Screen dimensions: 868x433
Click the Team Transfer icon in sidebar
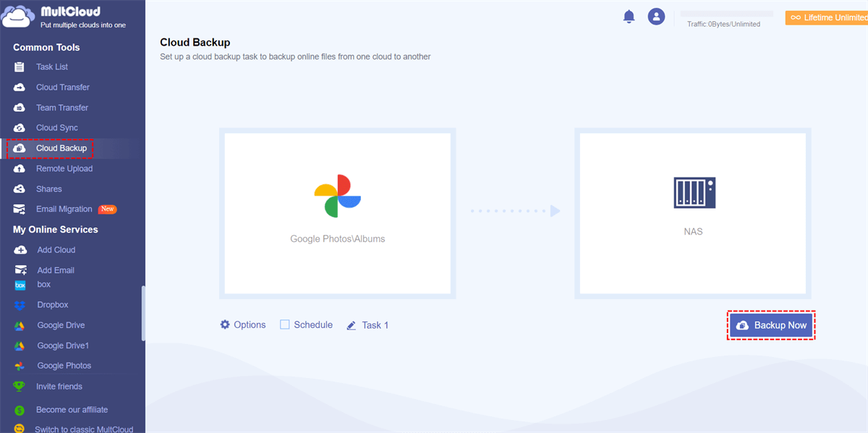(x=20, y=107)
